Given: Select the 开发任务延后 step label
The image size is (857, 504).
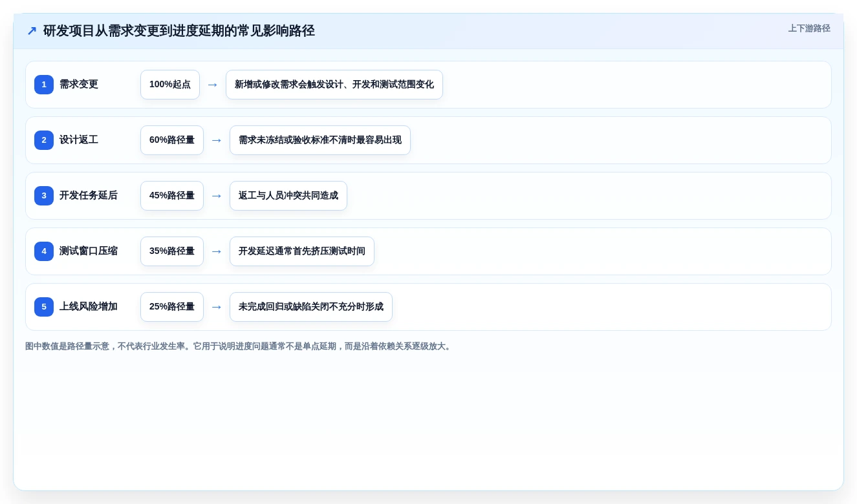Looking at the screenshot, I should point(89,196).
